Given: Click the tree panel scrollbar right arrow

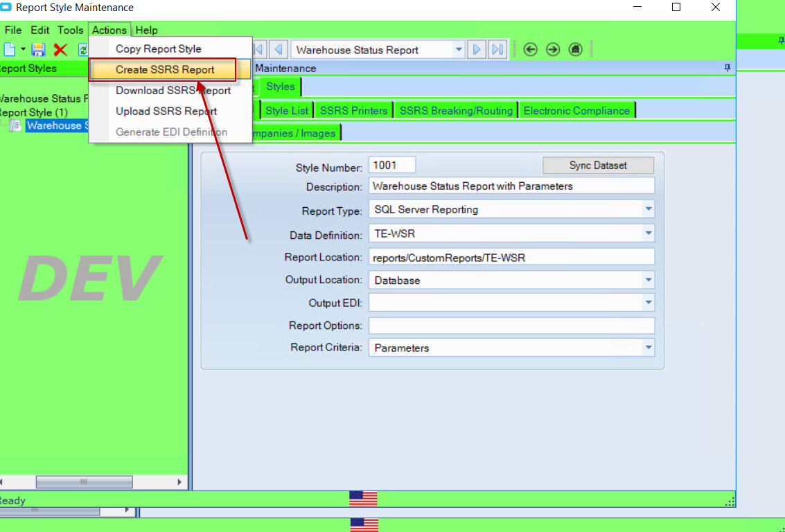Looking at the screenshot, I should (179, 482).
